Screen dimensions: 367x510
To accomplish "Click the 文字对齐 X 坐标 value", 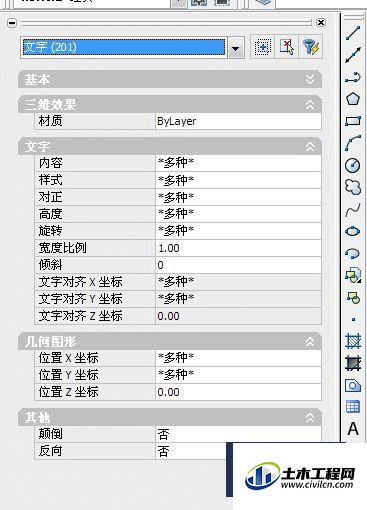I will pos(238,282).
